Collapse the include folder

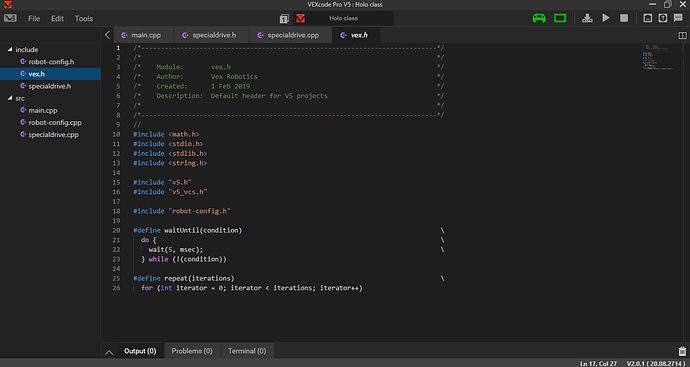pyautogui.click(x=10, y=50)
